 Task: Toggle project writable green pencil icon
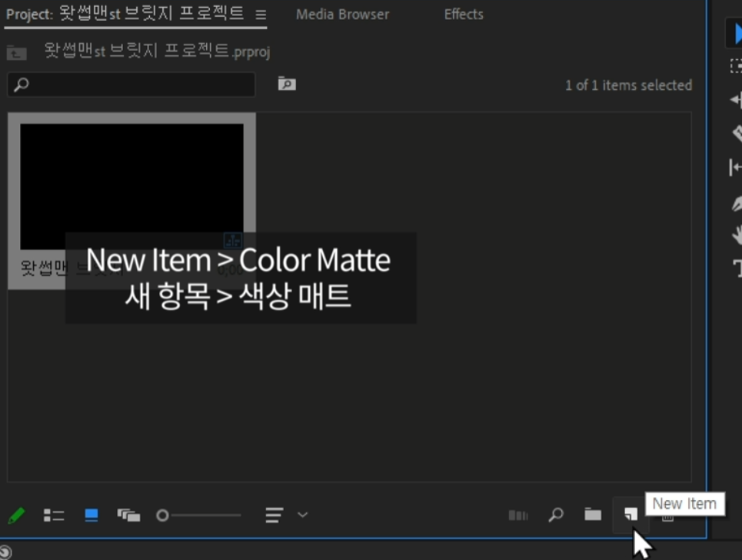(x=17, y=515)
